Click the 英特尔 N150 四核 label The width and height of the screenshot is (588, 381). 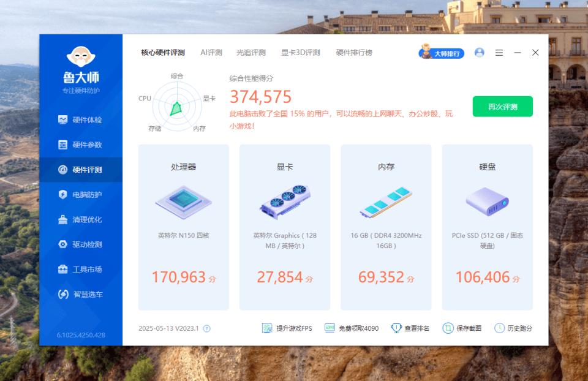tap(184, 235)
